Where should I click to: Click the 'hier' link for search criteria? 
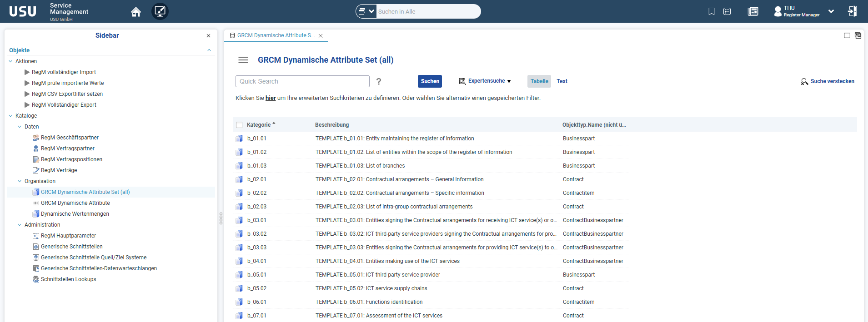[271, 98]
